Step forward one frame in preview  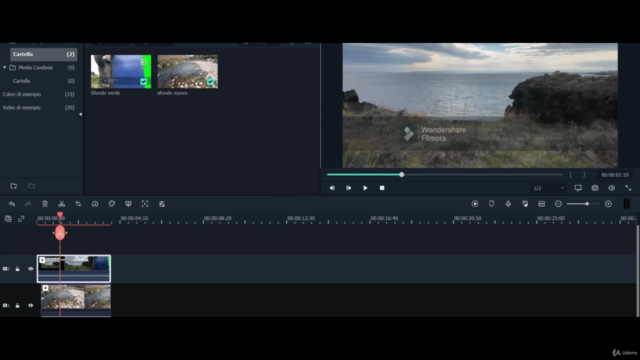click(x=349, y=188)
